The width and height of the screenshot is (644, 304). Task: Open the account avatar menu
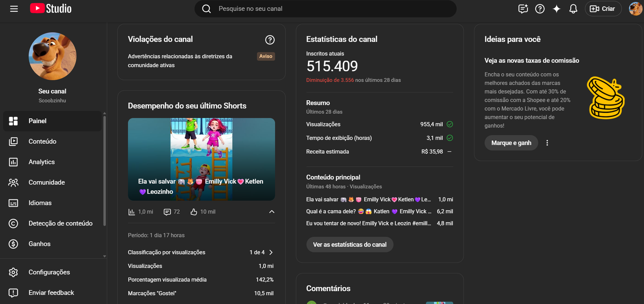click(x=636, y=8)
